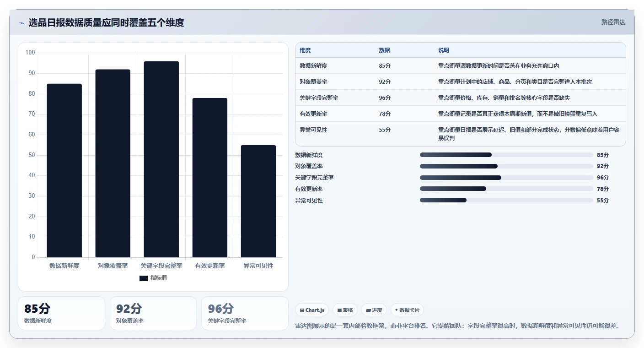Viewport: 644px width, 348px height.
Task: Click the 有效更新率 progress bar
Action: 506,189
